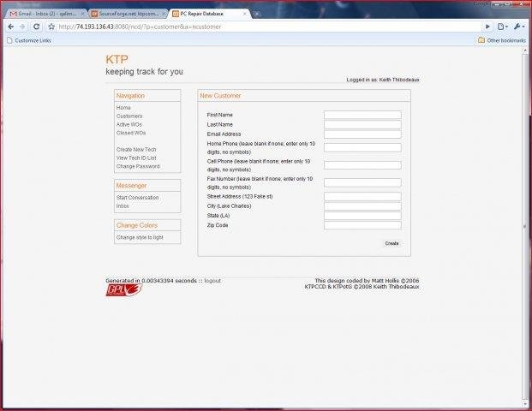Click 'keeping track for you' tagline
The image size is (532, 411).
(144, 72)
